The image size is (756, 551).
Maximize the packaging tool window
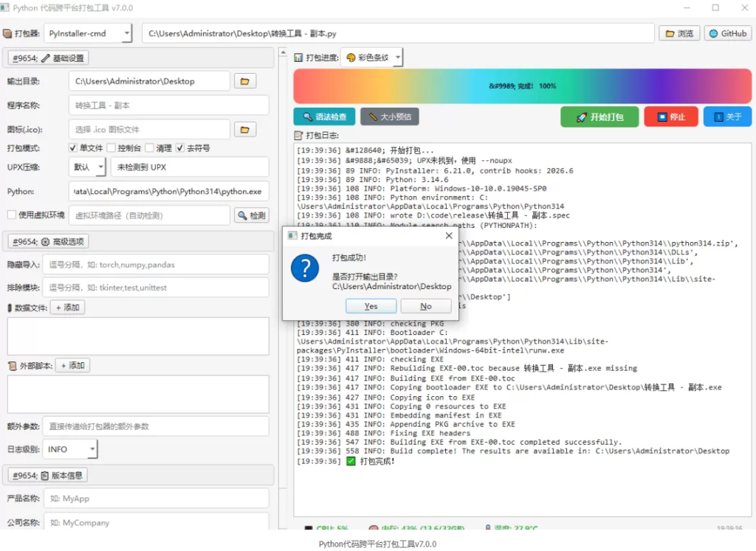(715, 7)
